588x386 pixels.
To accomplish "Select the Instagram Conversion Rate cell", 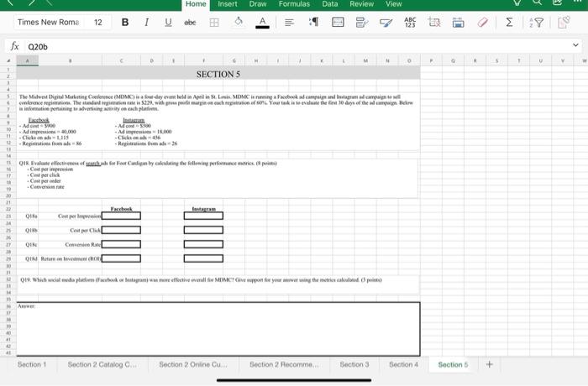I will (203, 244).
